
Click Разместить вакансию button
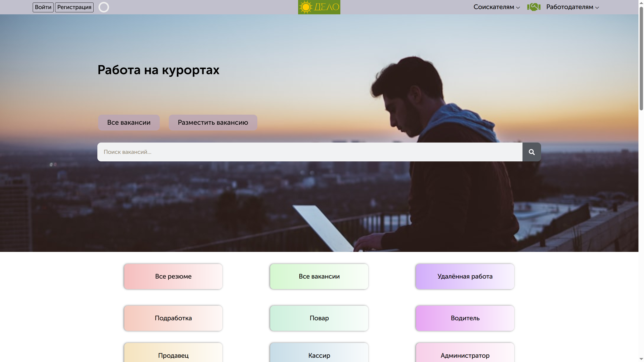[x=213, y=122]
